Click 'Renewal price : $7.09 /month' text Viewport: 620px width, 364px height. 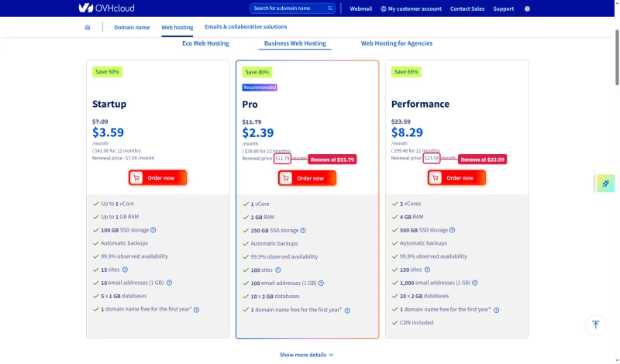pyautogui.click(x=123, y=158)
